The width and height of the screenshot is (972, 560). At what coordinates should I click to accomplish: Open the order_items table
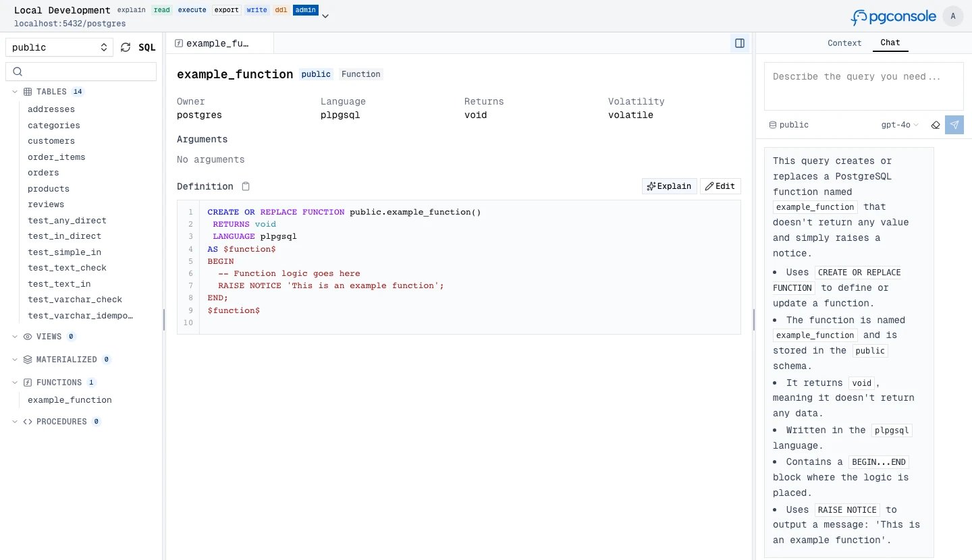click(x=57, y=157)
